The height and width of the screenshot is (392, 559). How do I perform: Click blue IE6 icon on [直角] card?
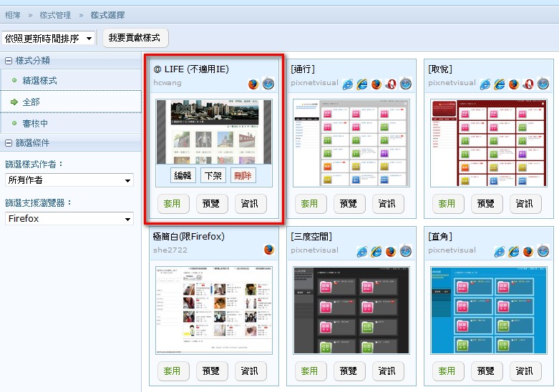(499, 252)
